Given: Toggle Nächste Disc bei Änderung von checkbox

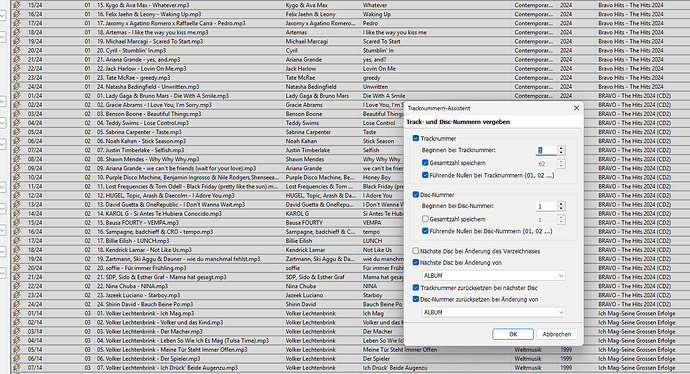Looking at the screenshot, I should (416, 262).
